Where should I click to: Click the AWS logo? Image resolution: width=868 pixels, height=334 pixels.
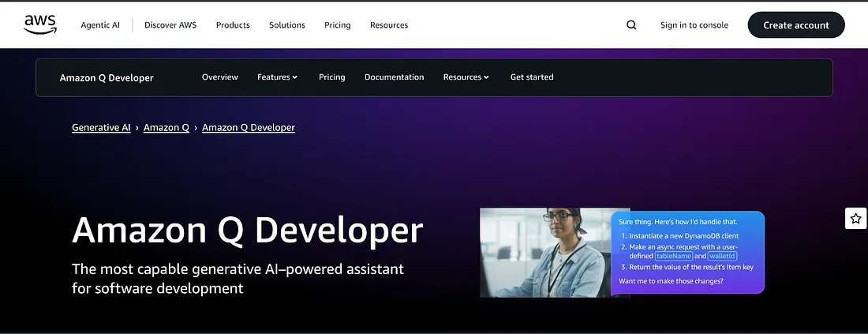tap(40, 25)
